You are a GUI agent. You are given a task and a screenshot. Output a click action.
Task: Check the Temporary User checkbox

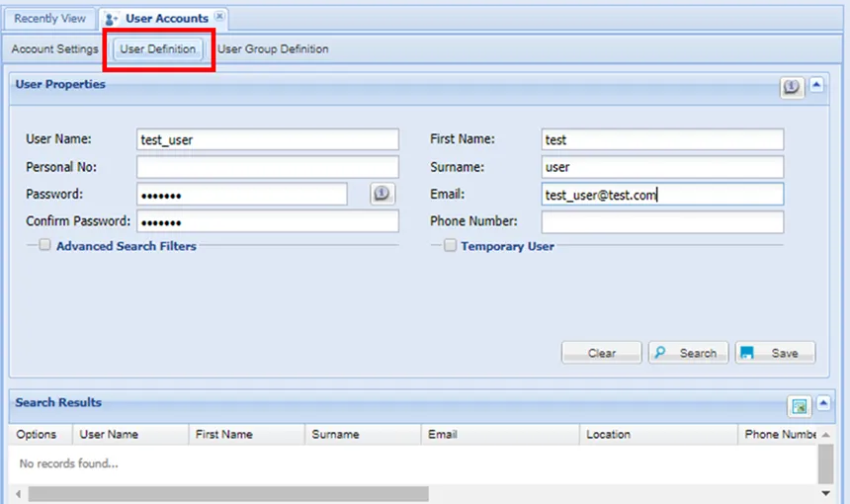(x=450, y=245)
